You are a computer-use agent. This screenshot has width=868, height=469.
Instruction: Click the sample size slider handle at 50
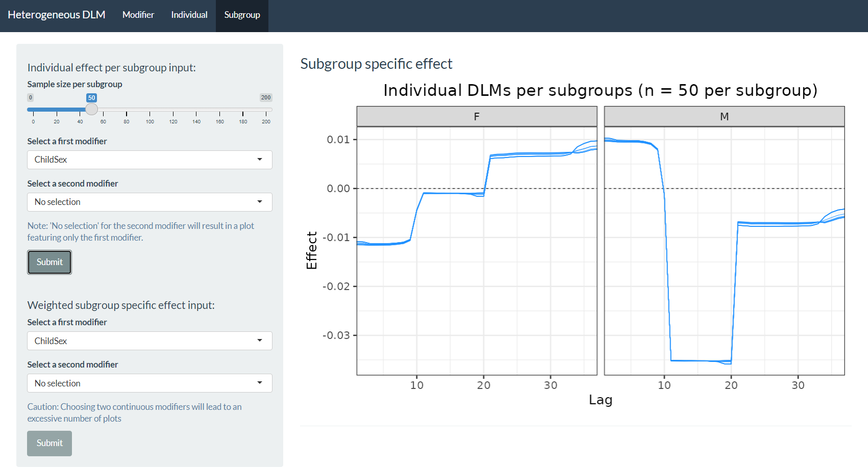tap(91, 109)
